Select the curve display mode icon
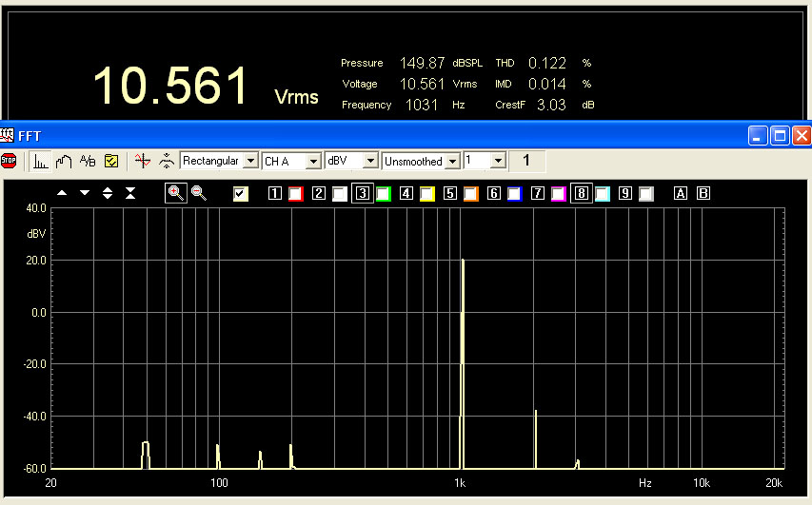812x505 pixels. (x=64, y=161)
